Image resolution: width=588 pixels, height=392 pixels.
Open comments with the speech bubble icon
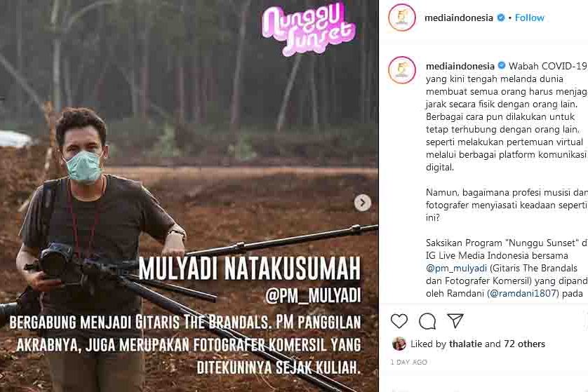[427, 321]
